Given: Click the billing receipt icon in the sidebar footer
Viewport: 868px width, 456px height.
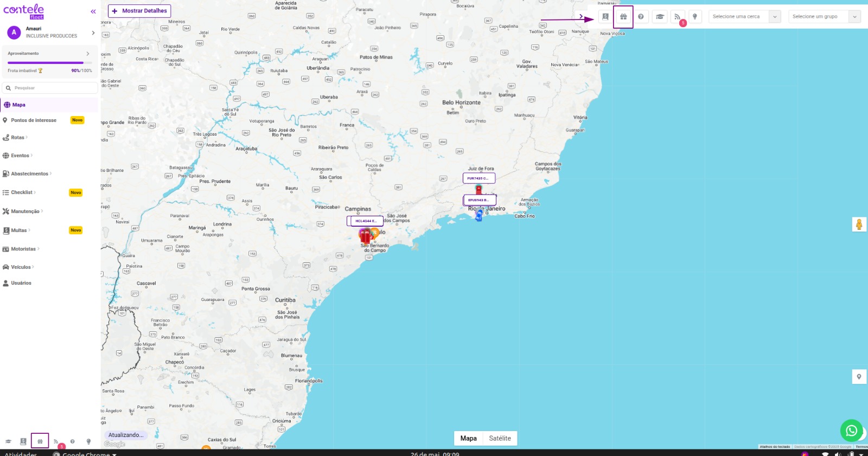Looking at the screenshot, I should click(23, 441).
